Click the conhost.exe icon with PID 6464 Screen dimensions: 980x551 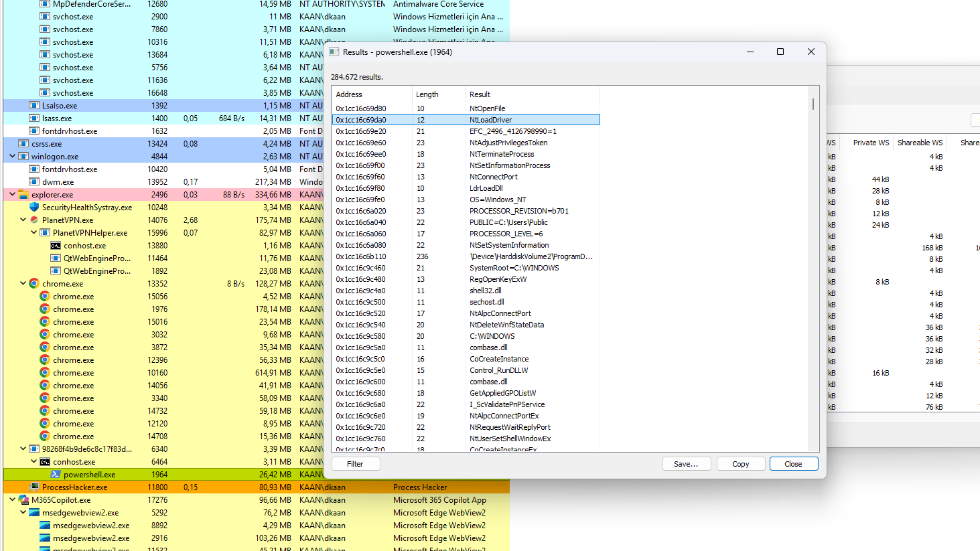click(45, 462)
